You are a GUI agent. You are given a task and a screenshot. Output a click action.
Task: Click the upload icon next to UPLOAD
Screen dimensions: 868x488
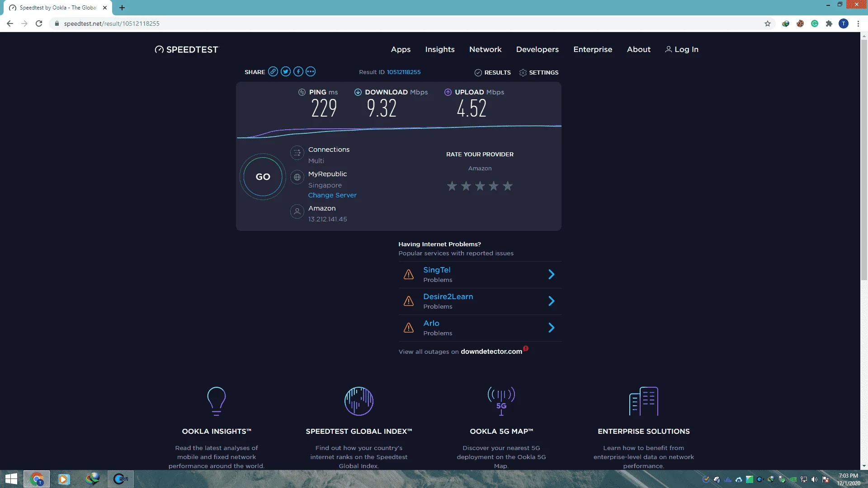coord(448,92)
